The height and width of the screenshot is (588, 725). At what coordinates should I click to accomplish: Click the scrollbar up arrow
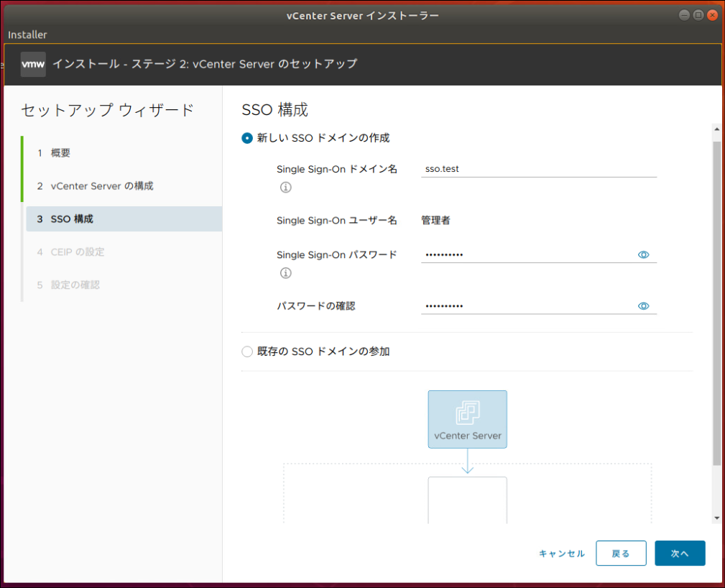(x=716, y=129)
